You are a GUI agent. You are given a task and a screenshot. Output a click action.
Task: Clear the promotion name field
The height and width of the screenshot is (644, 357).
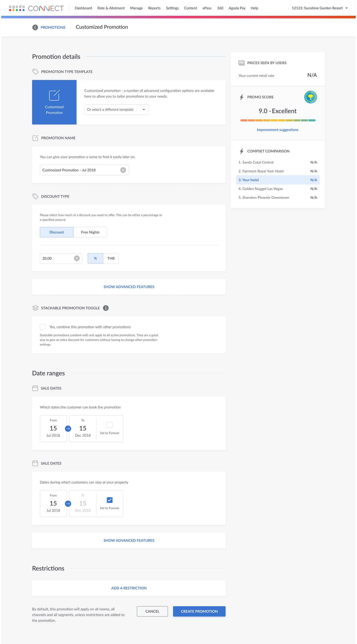click(x=123, y=170)
